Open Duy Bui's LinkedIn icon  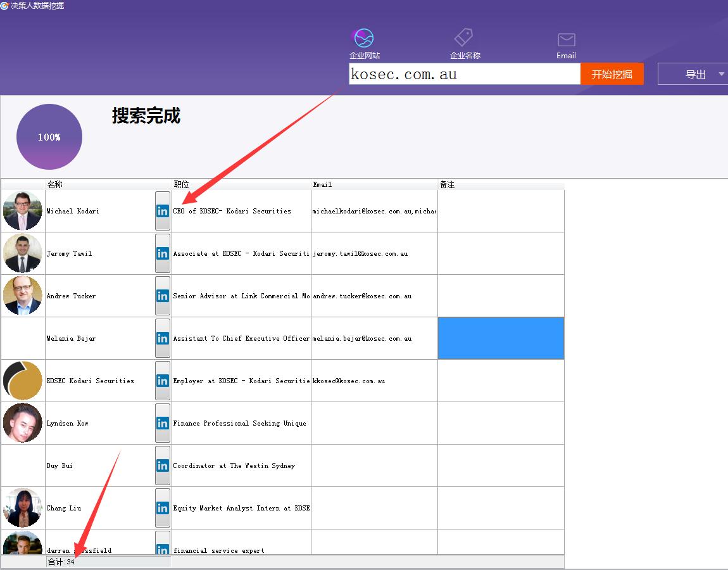[163, 465]
